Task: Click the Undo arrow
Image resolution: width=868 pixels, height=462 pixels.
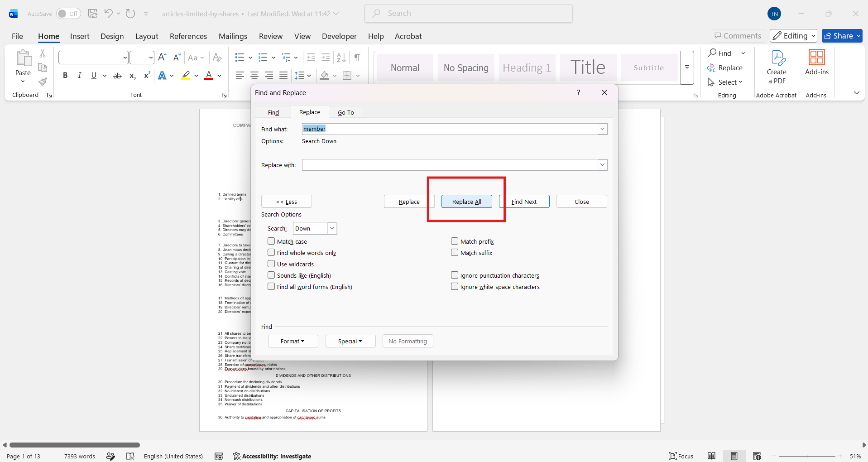Action: click(x=108, y=14)
